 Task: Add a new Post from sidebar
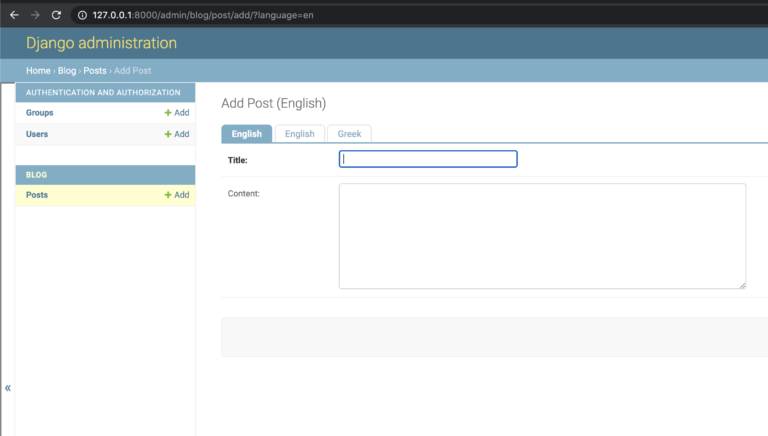click(177, 195)
